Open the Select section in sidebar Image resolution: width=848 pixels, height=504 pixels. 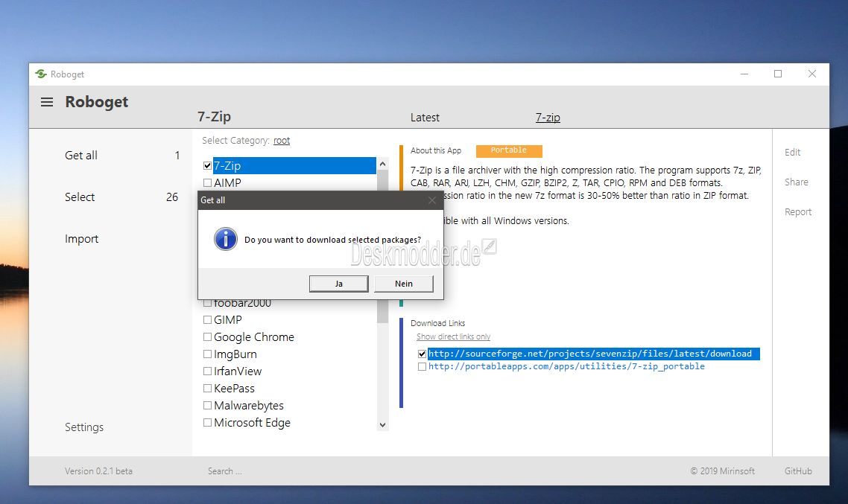click(80, 197)
